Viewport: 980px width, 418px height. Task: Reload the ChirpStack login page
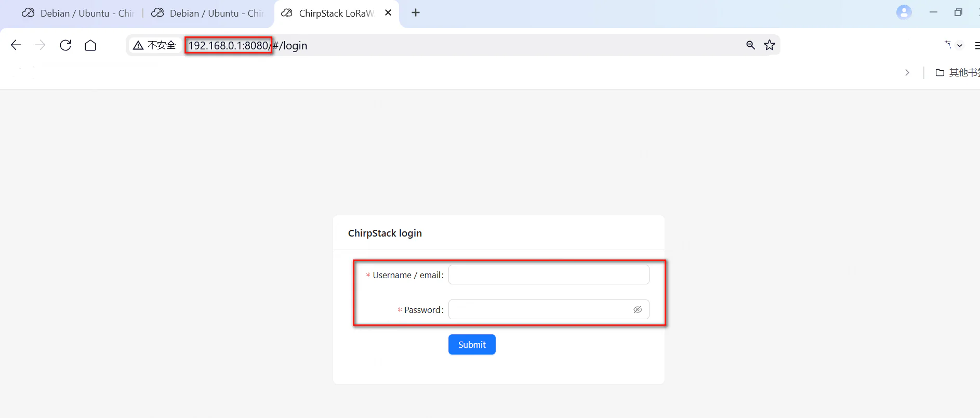[x=65, y=45]
